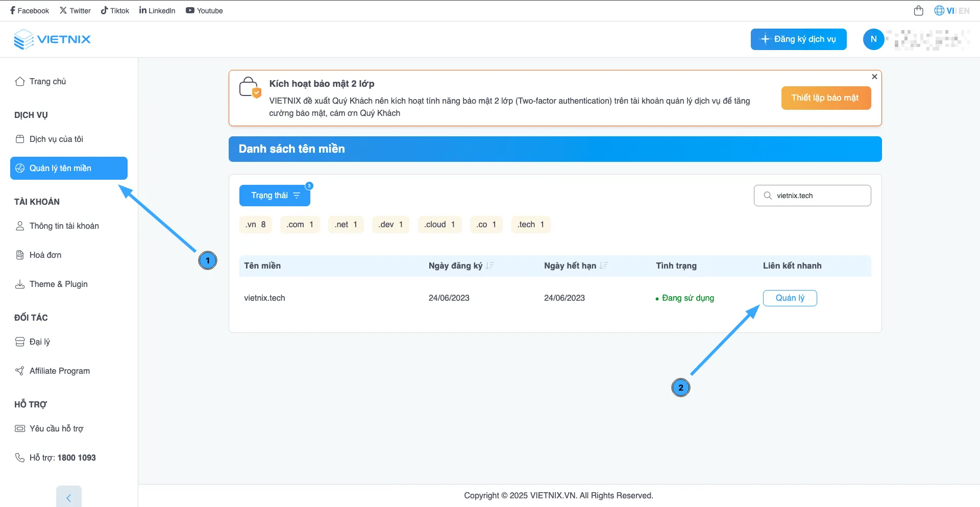The image size is (980, 507).
Task: Collapse the sidebar with the chevron
Action: (68, 497)
